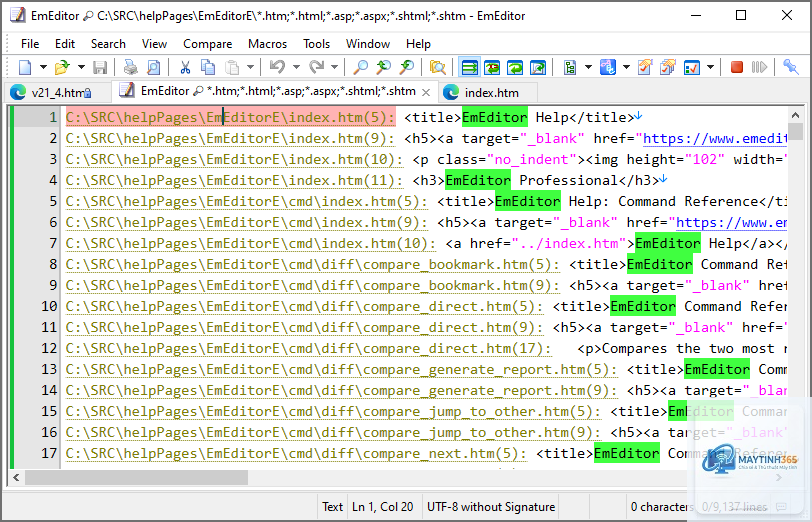This screenshot has height=522, width=812.
Task: Follow link cmd\index.htm(10) on line 7
Action: point(250,244)
